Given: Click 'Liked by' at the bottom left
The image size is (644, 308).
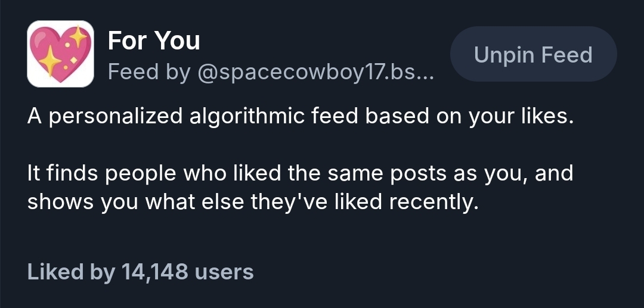Looking at the screenshot, I should [x=70, y=272].
